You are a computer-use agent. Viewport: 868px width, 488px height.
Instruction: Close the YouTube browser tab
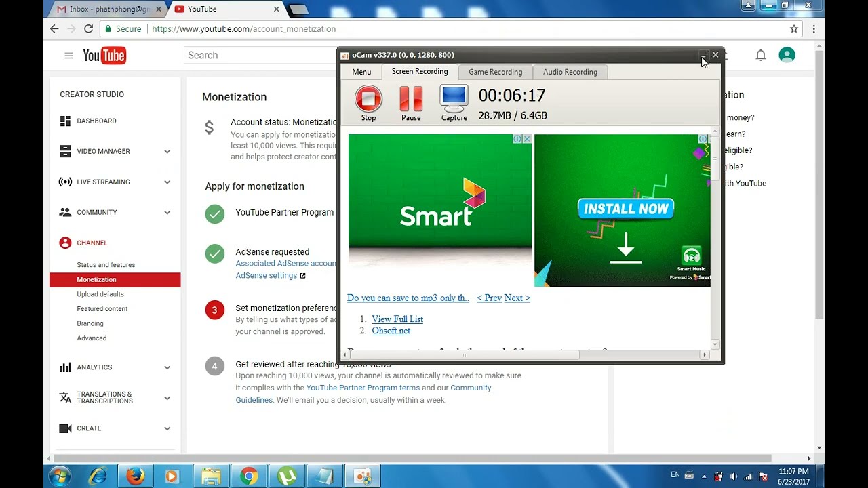click(277, 9)
